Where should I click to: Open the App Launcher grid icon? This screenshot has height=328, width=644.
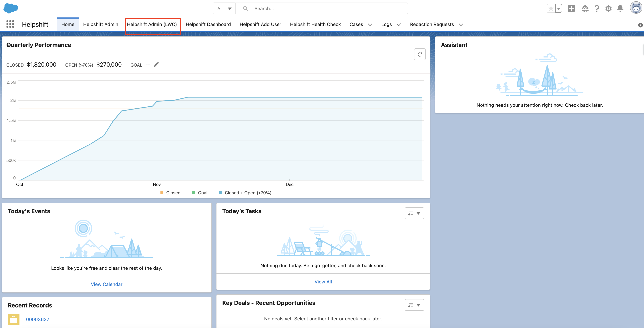click(x=10, y=24)
